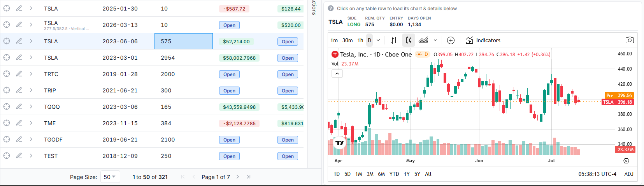This screenshot has width=644, height=186.
Task: Open the chart help question mark icon
Action: click(331, 8)
